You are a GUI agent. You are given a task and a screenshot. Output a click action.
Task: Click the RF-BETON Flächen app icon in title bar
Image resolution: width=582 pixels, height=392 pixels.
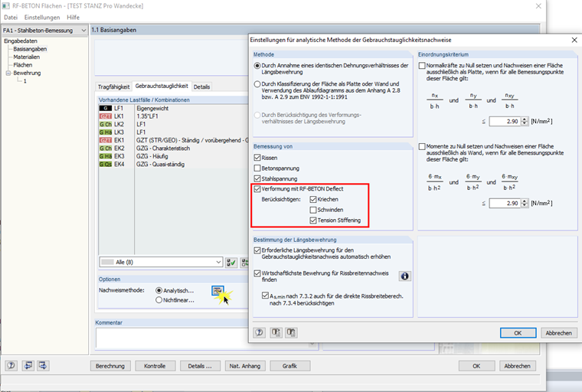tap(6, 6)
